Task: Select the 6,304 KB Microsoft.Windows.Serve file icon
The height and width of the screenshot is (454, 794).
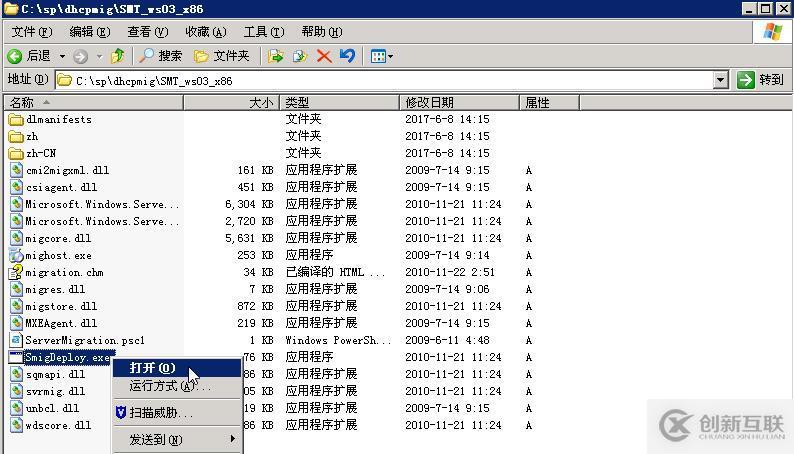Action: click(x=16, y=204)
